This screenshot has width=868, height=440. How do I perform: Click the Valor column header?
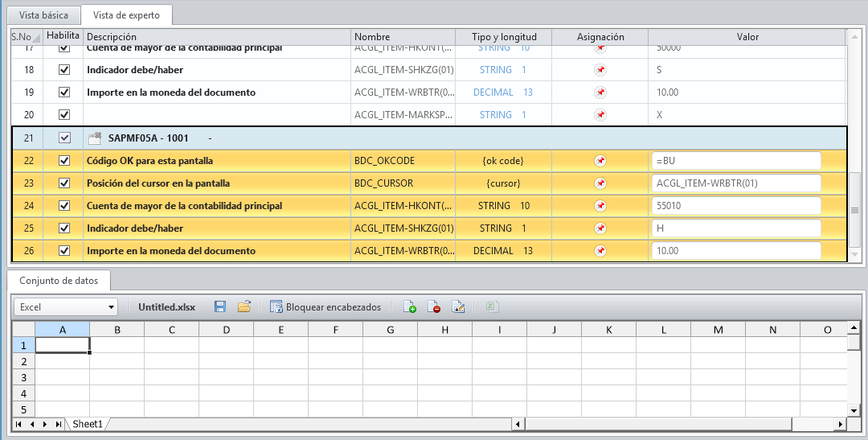pos(747,37)
